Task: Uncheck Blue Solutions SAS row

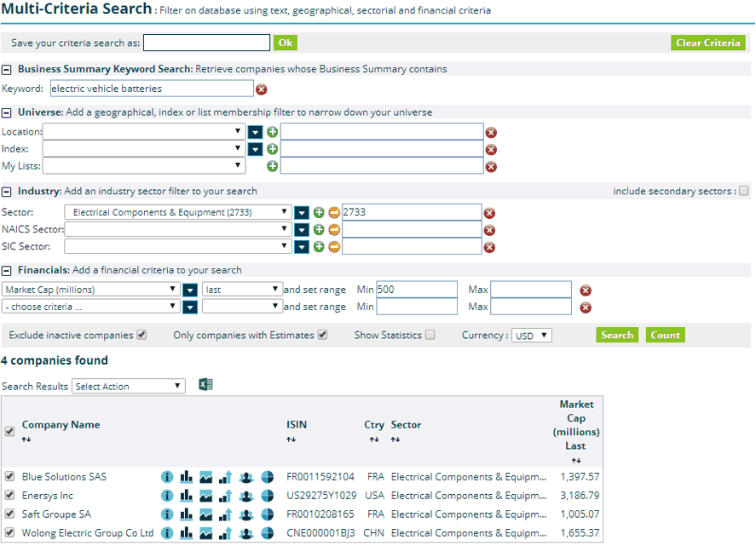Action: pyautogui.click(x=9, y=476)
